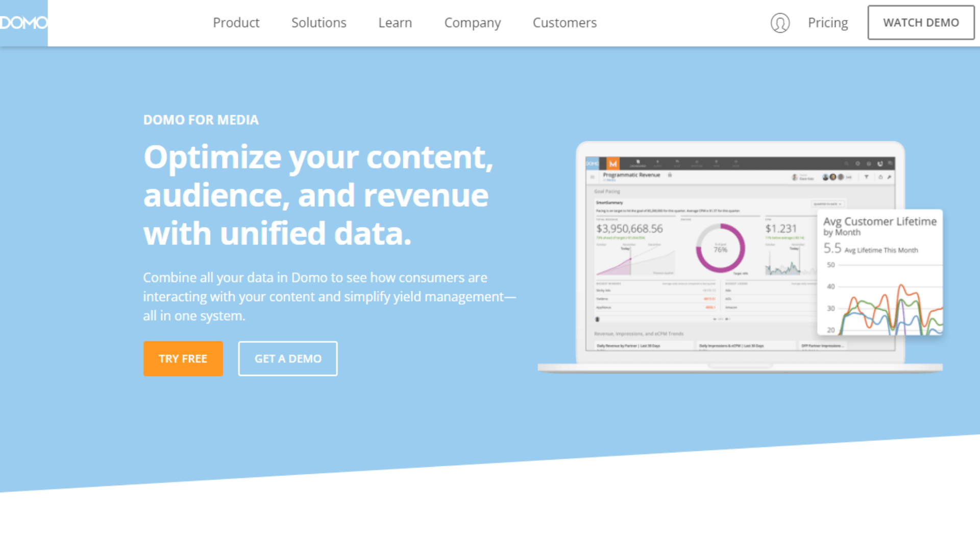Click the Domo logo icon top left

pos(23,22)
